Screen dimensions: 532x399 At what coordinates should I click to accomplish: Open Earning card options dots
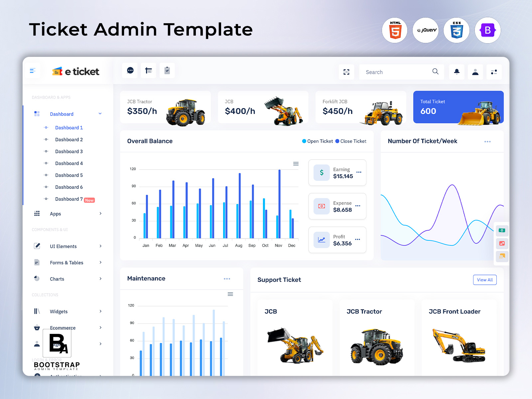click(359, 172)
